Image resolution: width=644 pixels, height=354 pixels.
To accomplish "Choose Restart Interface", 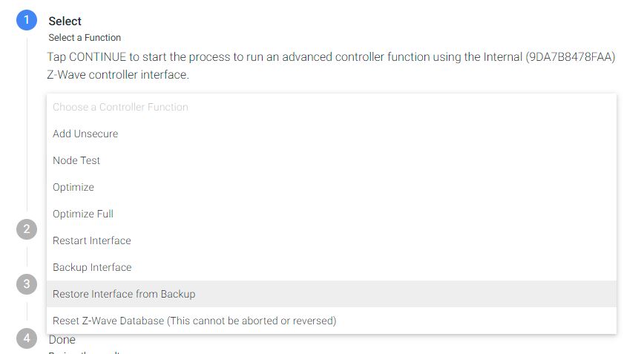I will (x=92, y=240).
